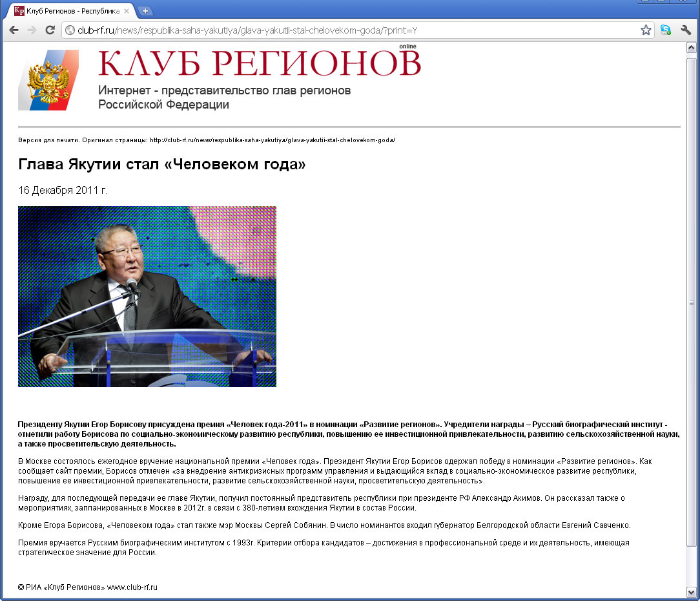Image resolution: width=700 pixels, height=601 pixels.
Task: Click the paragraph starting Кроме Егора Борисова
Action: 324,525
